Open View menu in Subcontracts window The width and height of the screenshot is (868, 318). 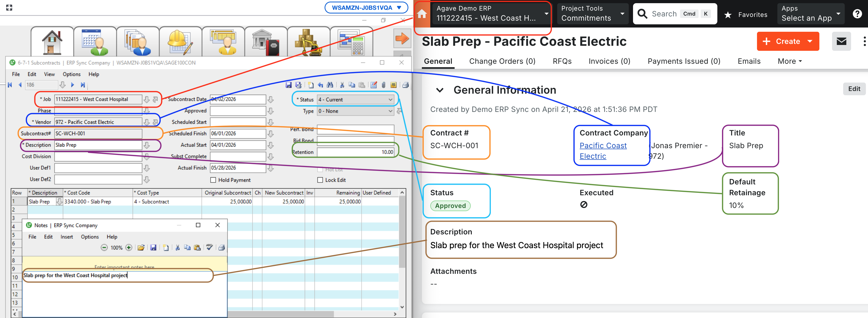tap(49, 74)
